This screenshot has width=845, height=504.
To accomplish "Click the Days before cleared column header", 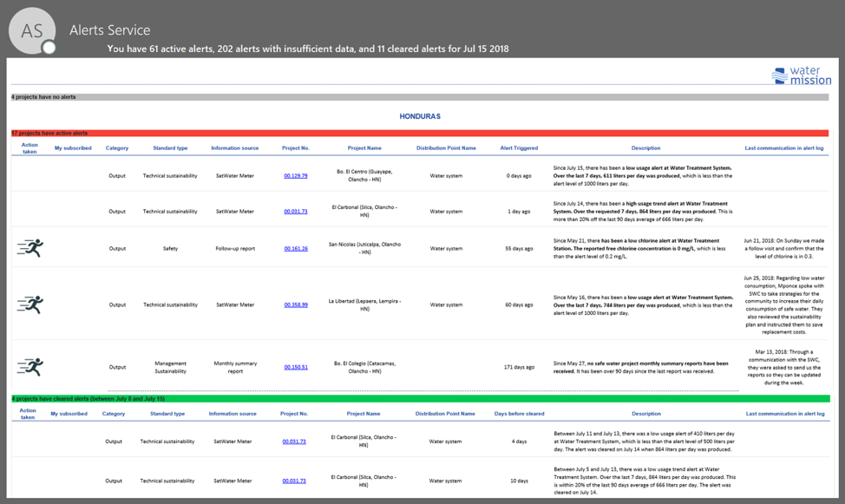I will [x=521, y=414].
